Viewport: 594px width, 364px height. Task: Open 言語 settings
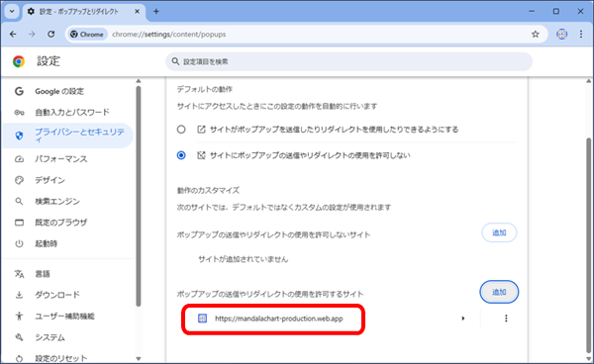68,274
